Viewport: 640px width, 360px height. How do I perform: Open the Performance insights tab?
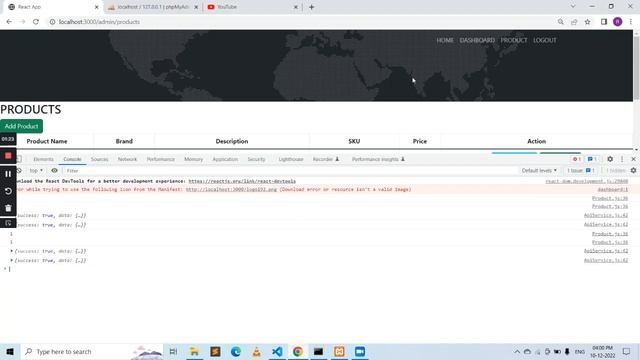tap(378, 159)
